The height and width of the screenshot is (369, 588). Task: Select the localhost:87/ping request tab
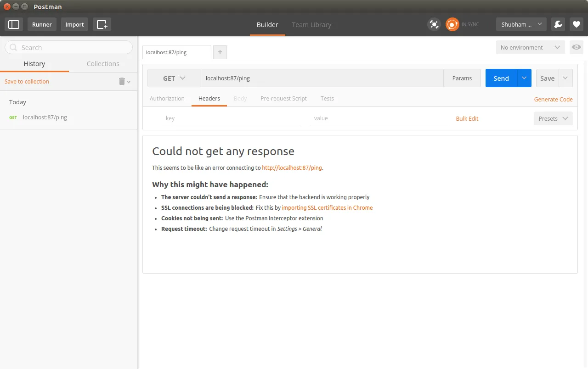177,52
